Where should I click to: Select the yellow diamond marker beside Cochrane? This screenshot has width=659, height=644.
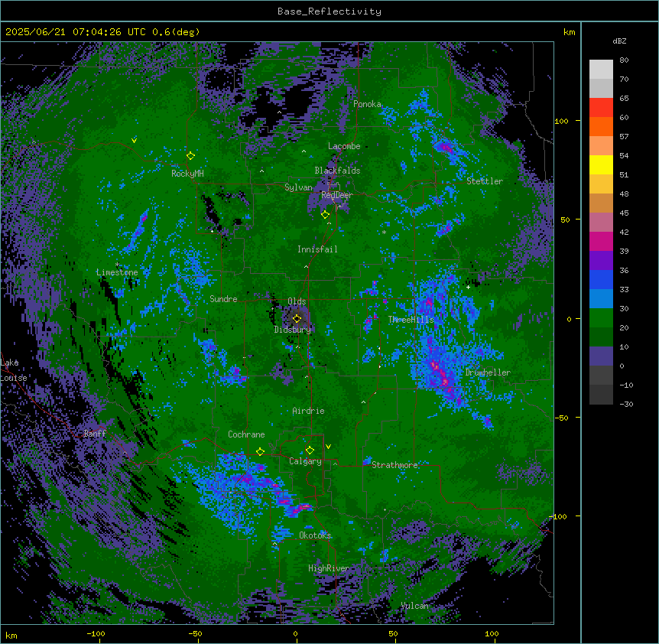pyautogui.click(x=260, y=452)
